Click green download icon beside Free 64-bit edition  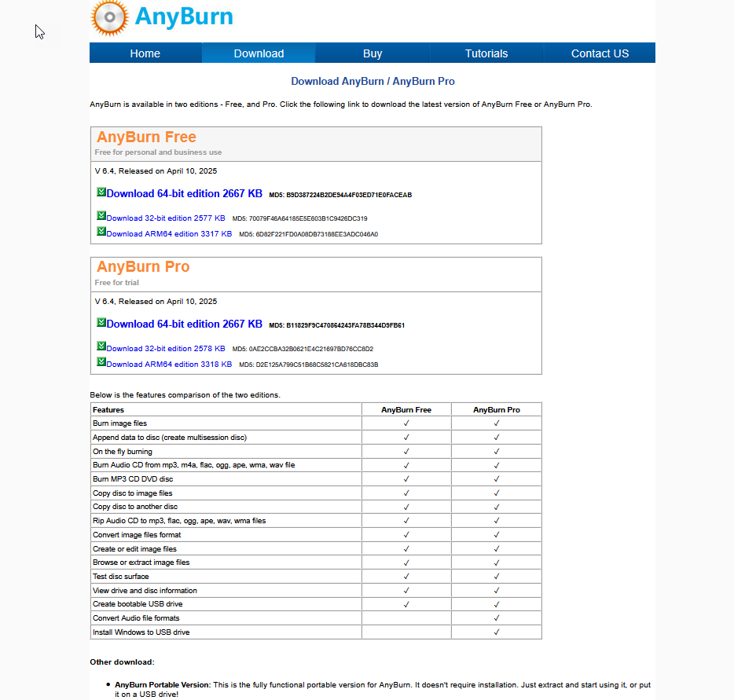click(x=101, y=192)
